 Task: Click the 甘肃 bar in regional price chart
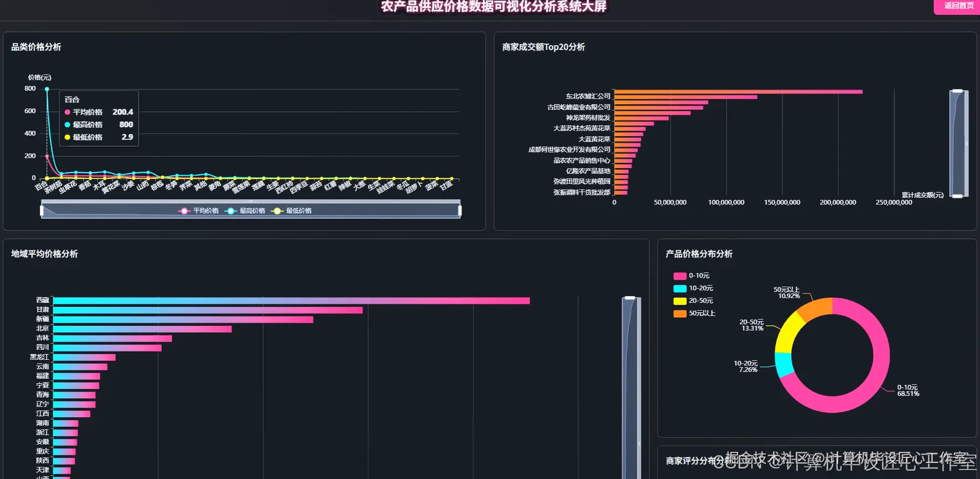tap(208, 310)
